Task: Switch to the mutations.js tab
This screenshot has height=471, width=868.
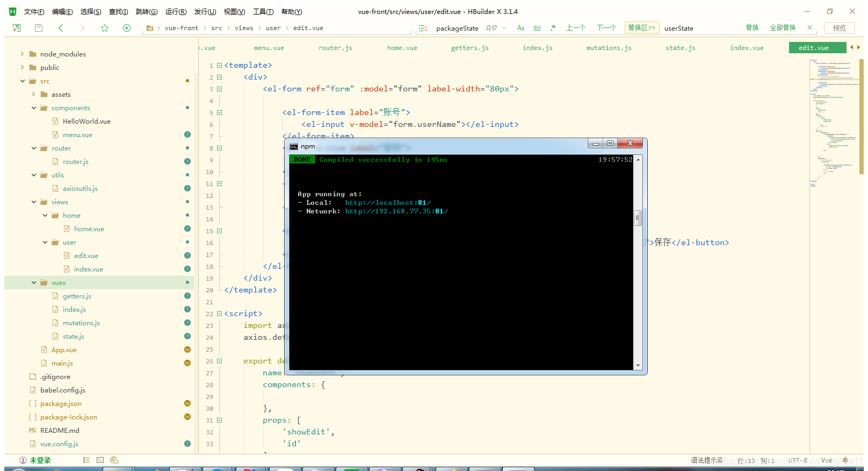Action: [609, 48]
